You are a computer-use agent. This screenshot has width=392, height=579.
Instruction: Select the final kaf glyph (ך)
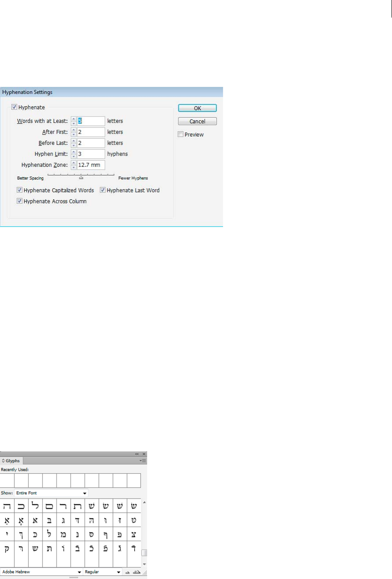[x=21, y=535]
